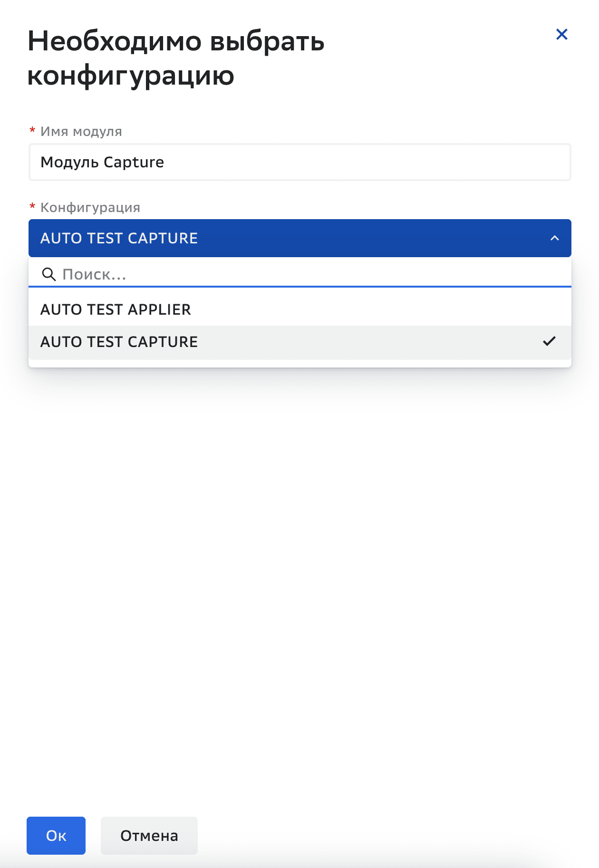599x868 pixels.
Task: Place cursor in the Модуль Capture text
Action: pyautogui.click(x=102, y=162)
